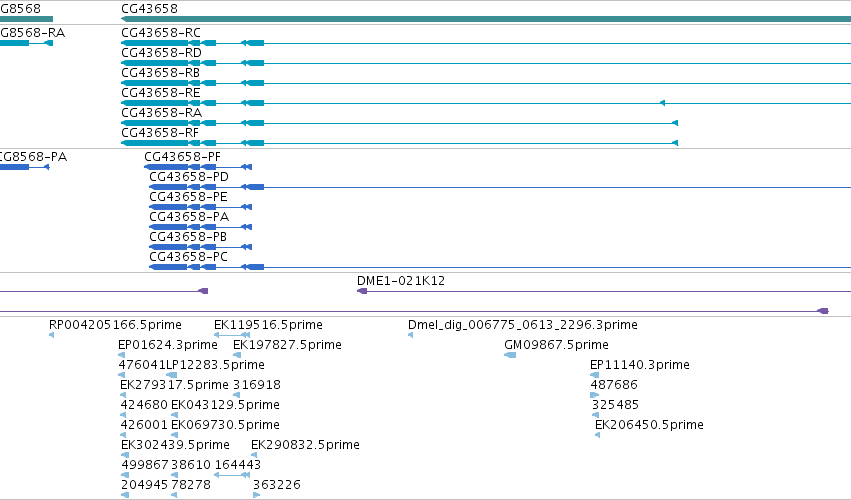The width and height of the screenshot is (851, 500).
Task: Select the DME1-021K12 clone label
Action: tap(401, 281)
